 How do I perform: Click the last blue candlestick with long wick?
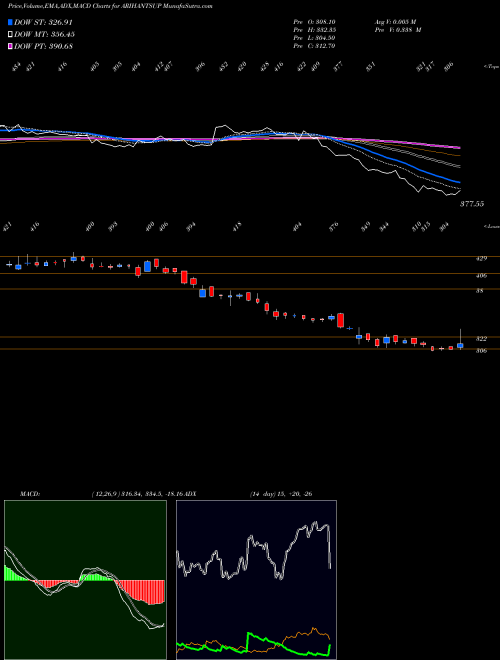(x=460, y=345)
